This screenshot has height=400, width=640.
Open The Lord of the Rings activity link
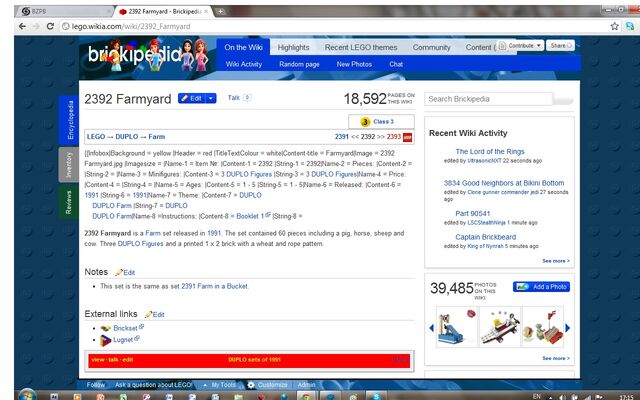[x=490, y=151]
